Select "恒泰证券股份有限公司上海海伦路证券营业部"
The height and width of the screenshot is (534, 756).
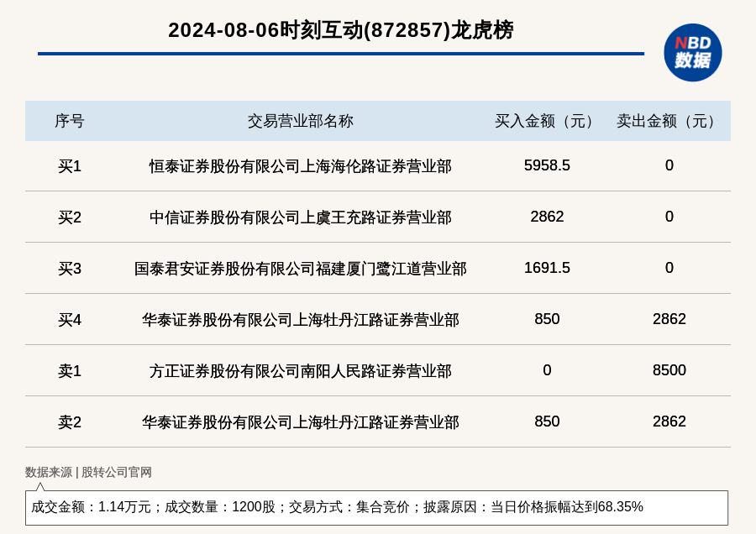click(301, 166)
